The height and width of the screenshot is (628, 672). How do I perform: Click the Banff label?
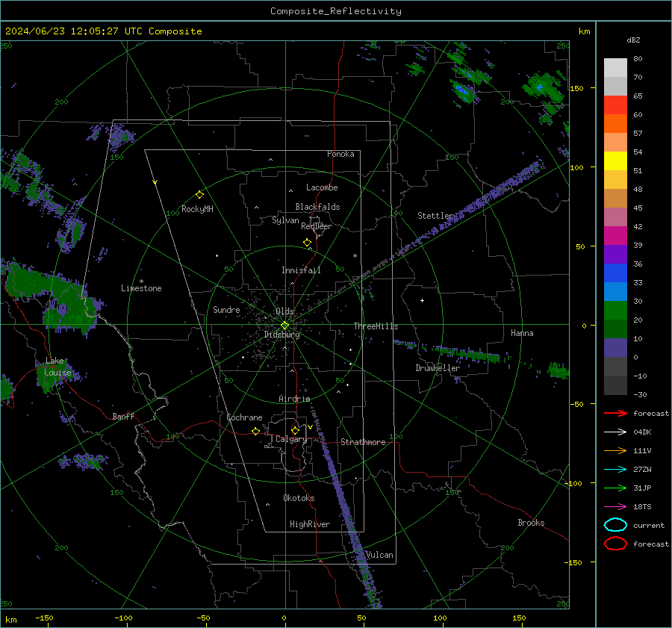click(123, 417)
